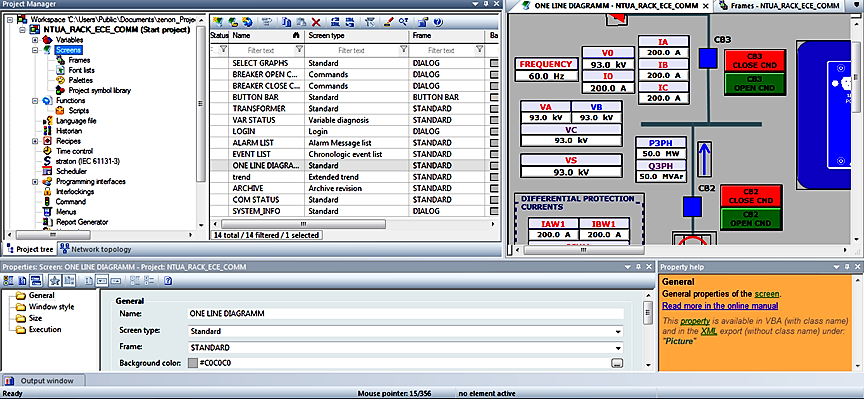Click the XML link in Property help

pyautogui.click(x=709, y=331)
